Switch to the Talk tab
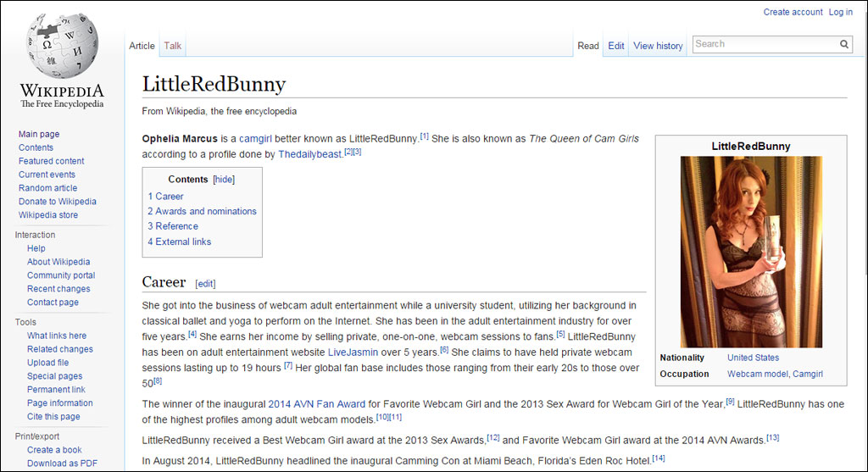This screenshot has height=472, width=868. pyautogui.click(x=173, y=46)
